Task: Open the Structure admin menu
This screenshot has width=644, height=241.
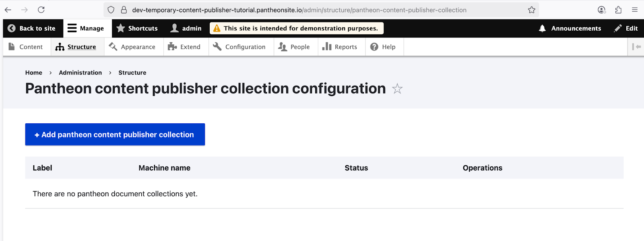Action: pos(76,47)
